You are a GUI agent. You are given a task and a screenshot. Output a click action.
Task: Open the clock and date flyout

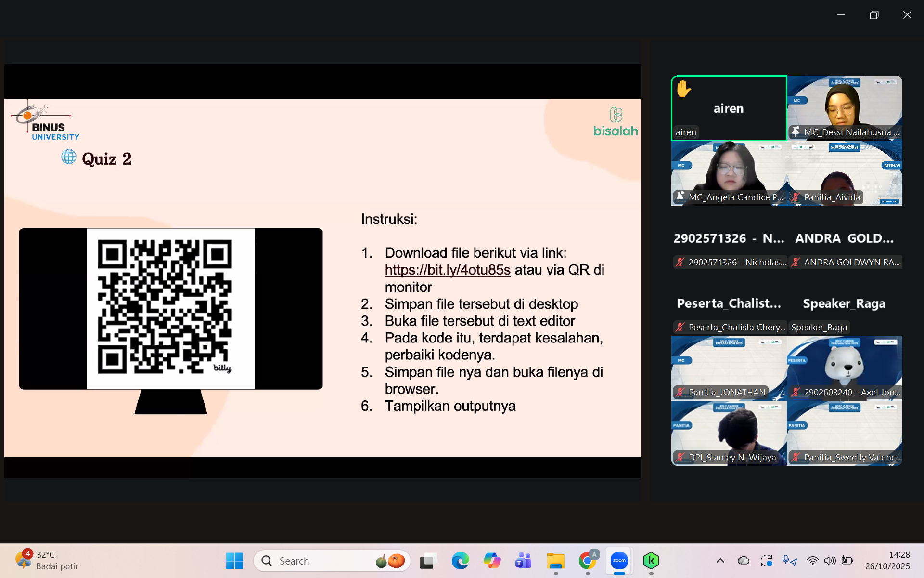click(x=887, y=561)
